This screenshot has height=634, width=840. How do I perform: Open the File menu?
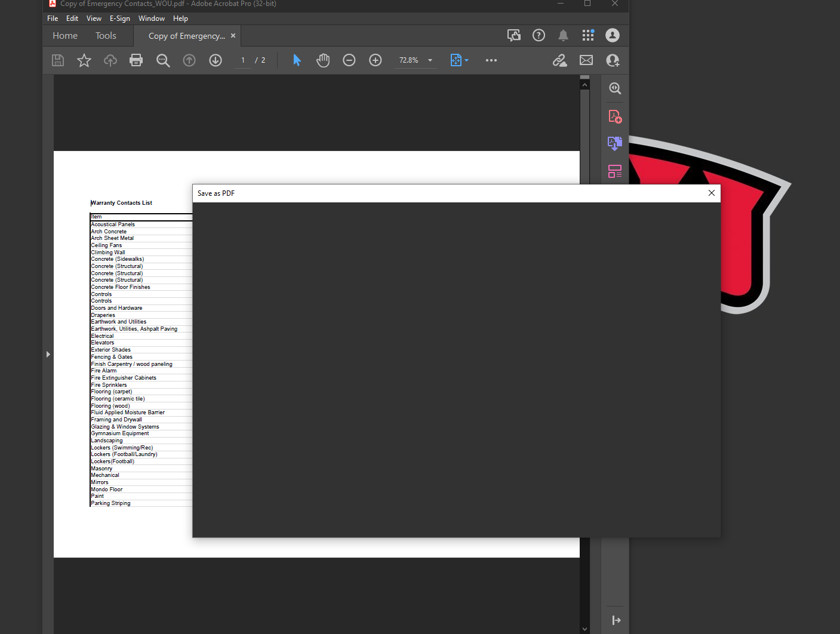[x=53, y=19]
